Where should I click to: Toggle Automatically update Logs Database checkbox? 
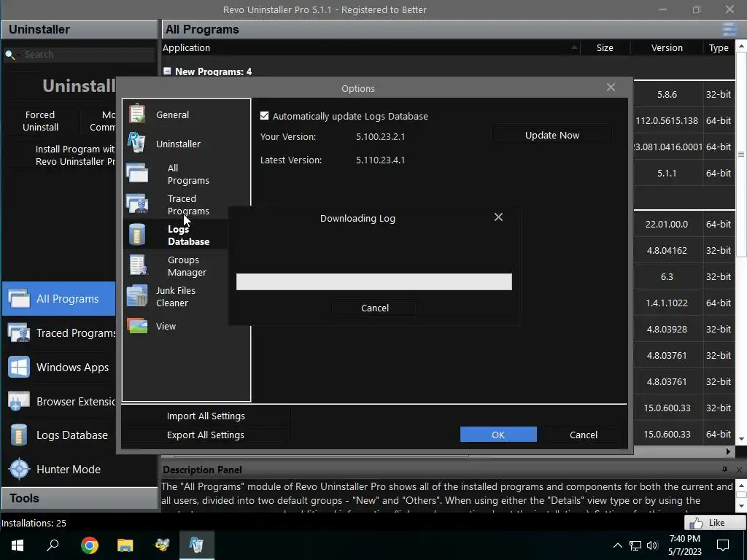click(x=264, y=116)
